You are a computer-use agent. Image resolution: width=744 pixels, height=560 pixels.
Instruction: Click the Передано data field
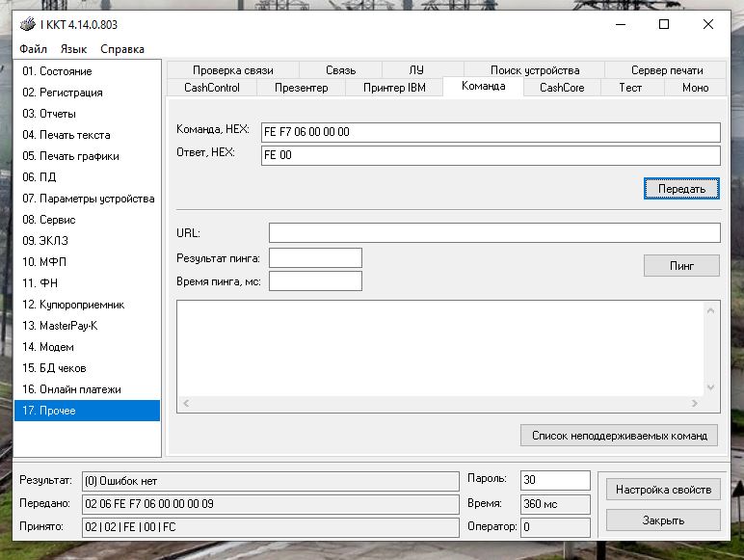(271, 504)
